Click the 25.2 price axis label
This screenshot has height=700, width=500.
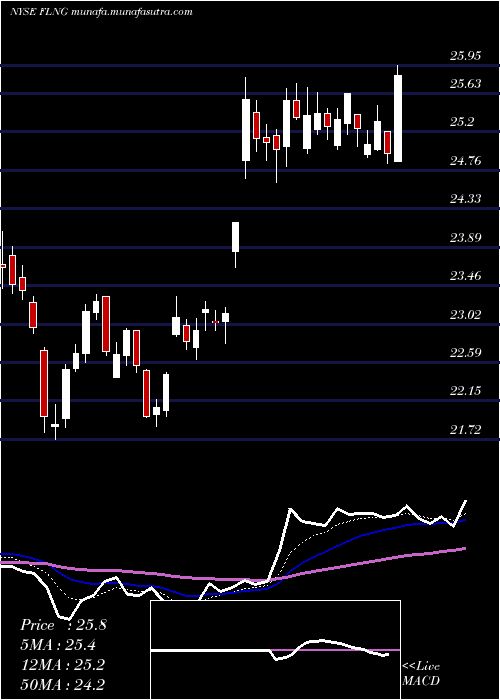click(462, 121)
